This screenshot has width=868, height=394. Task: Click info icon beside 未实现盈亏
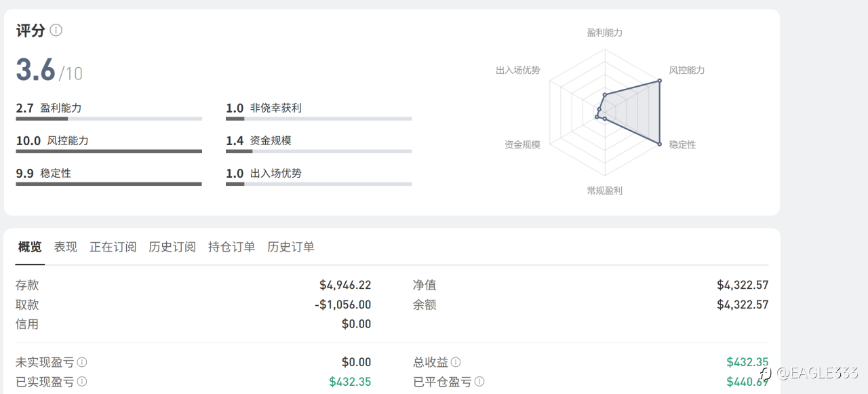point(82,362)
